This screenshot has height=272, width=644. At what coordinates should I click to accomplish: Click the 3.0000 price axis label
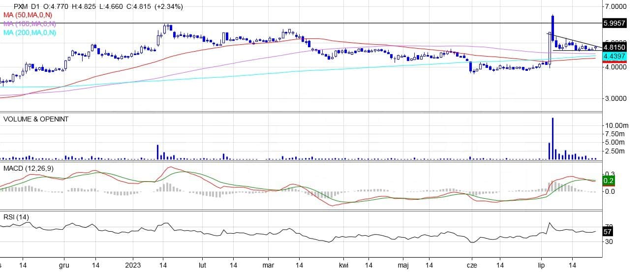coord(616,98)
